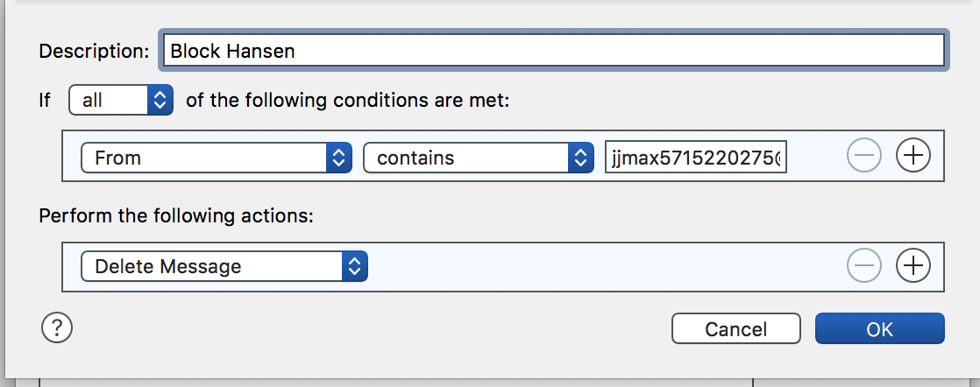Remove the From condition with minus button
980x387 pixels.
point(863,156)
